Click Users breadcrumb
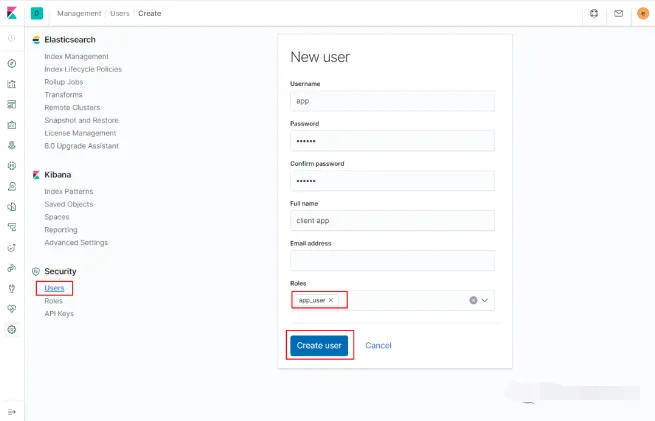Screen dimensions: 655x421 point(120,13)
